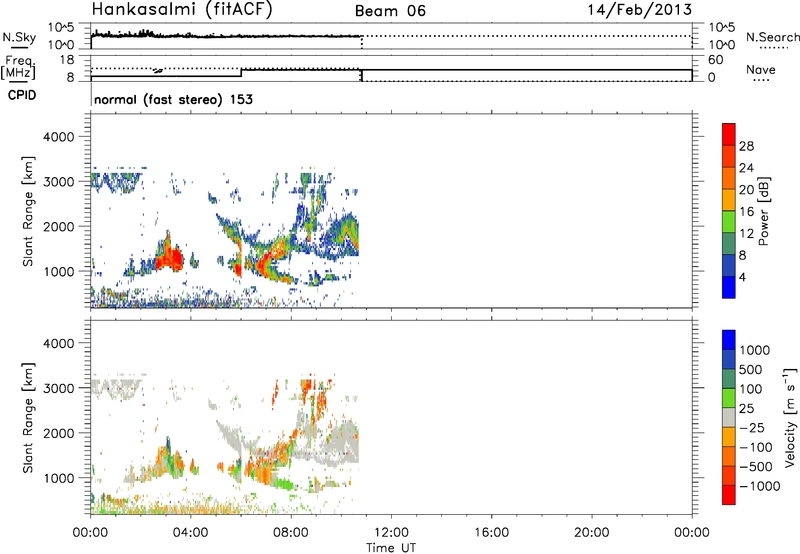
Task: Click the N.Search legend label
Action: click(772, 37)
